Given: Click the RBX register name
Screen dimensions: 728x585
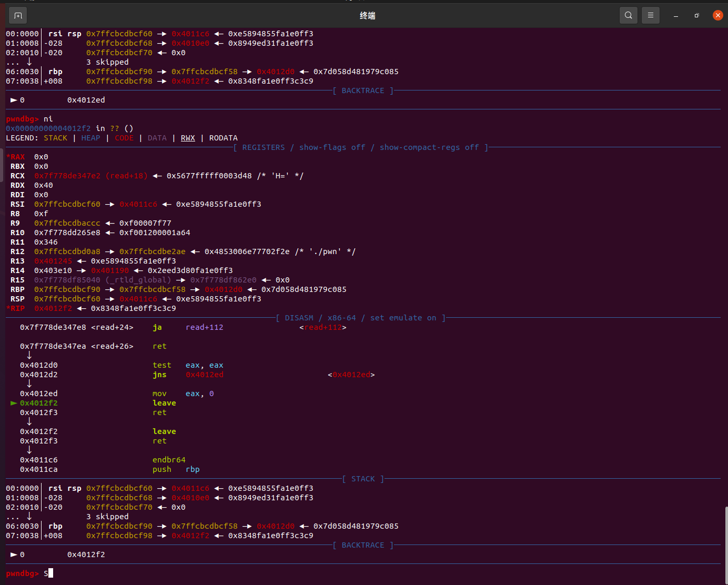Looking at the screenshot, I should click(x=17, y=166).
